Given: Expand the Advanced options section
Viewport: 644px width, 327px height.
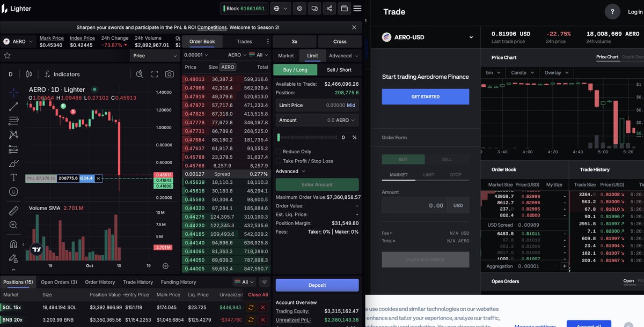Looking at the screenshot, I should pos(290,171).
